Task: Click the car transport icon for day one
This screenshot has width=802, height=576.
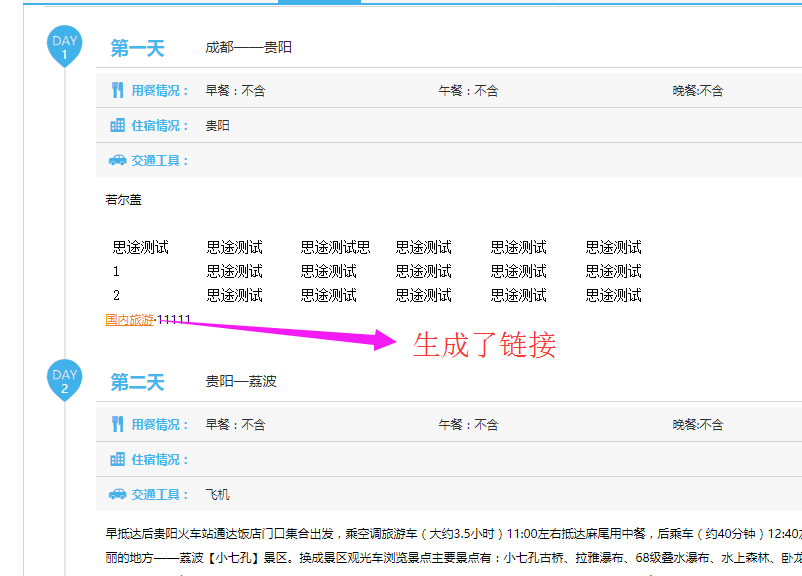Action: pyautogui.click(x=117, y=160)
